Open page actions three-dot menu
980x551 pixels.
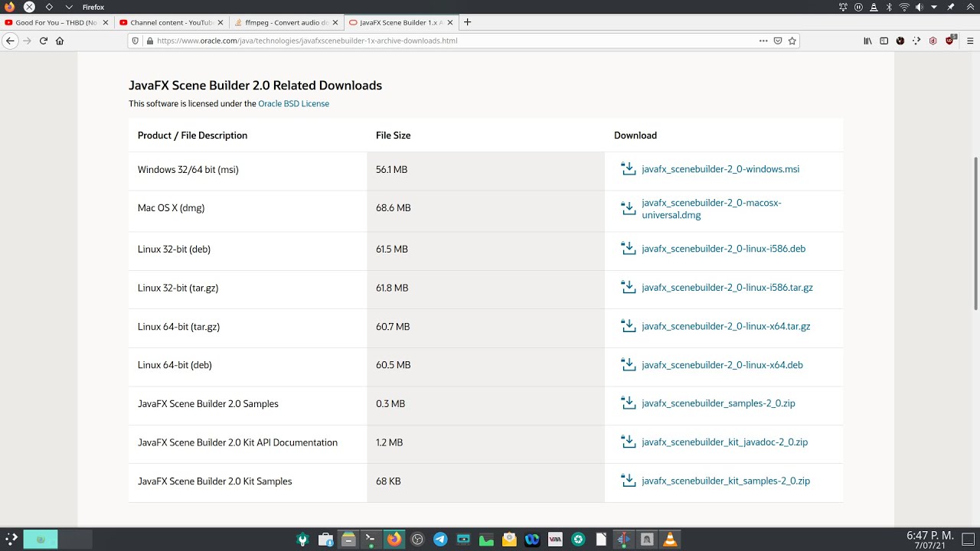tap(763, 41)
